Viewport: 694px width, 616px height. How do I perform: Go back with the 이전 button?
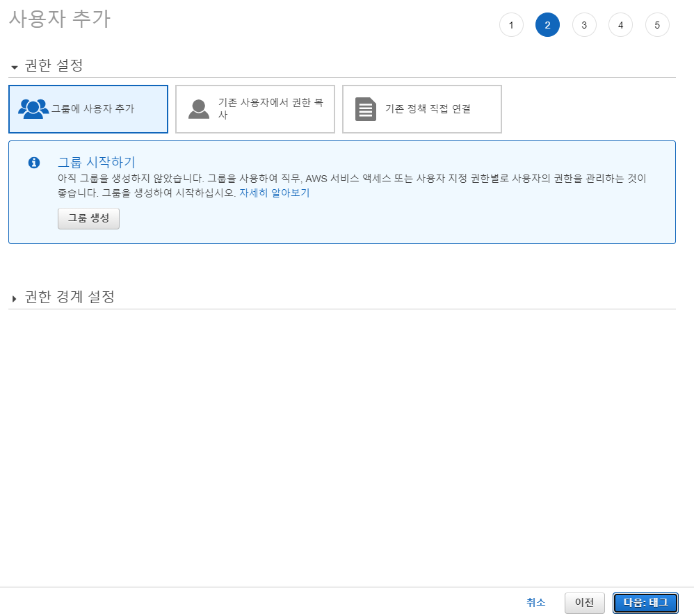[584, 603]
